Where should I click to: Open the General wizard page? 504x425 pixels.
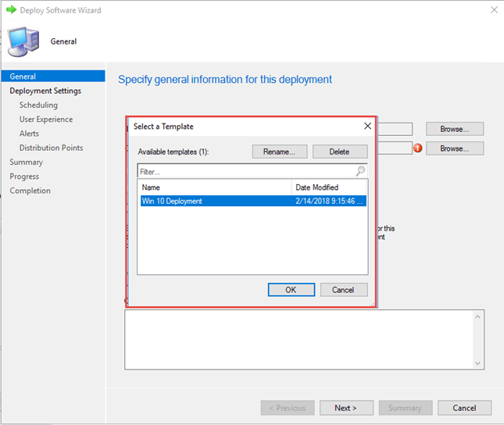point(23,77)
